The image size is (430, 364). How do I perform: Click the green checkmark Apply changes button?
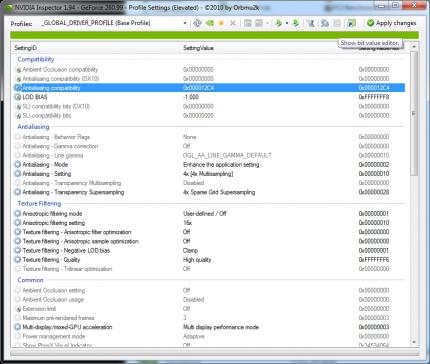[x=391, y=23]
